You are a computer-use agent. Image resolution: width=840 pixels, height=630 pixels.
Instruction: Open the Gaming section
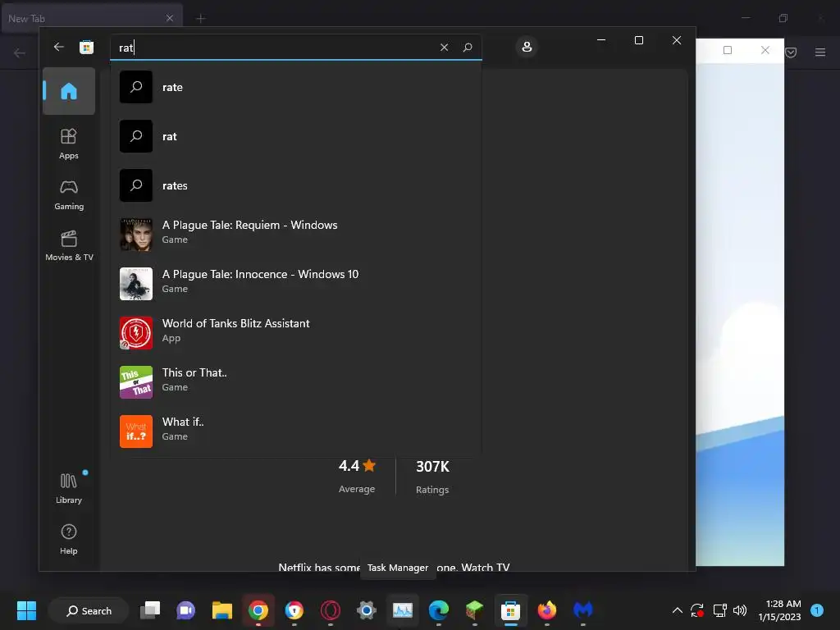point(69,195)
